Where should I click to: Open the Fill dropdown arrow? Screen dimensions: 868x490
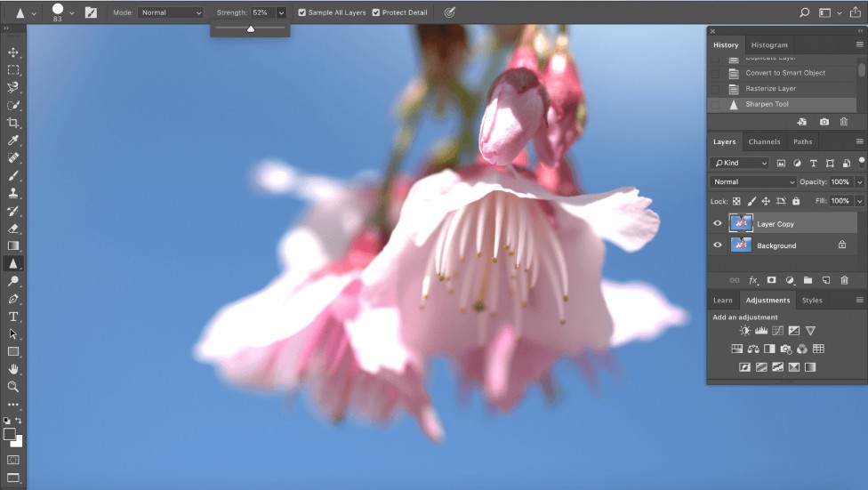[x=860, y=201]
